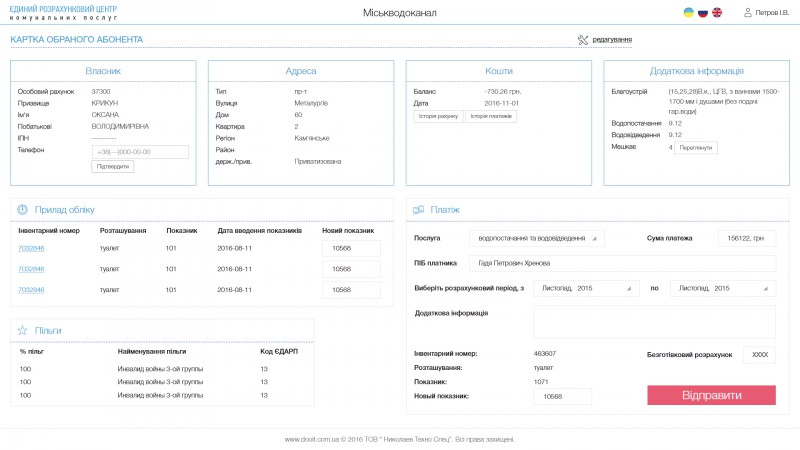Click the street value Металургів
This screenshot has height=450, width=800.
[x=311, y=103]
